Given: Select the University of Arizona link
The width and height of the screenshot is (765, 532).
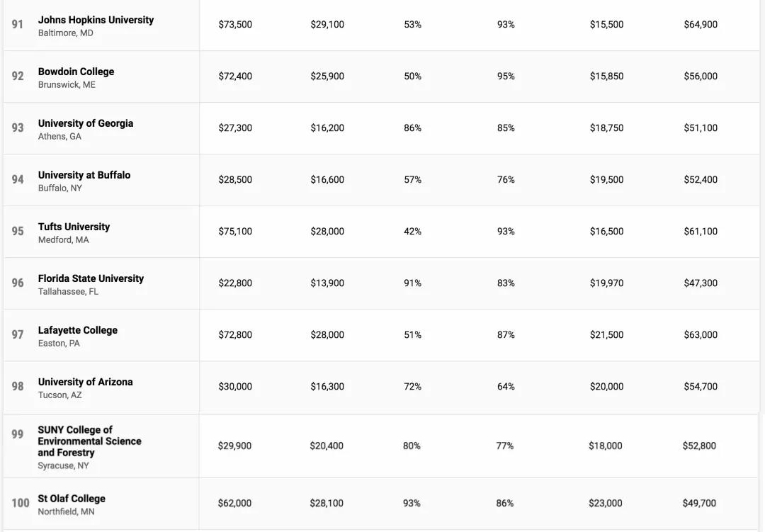Looking at the screenshot, I should 85,382.
